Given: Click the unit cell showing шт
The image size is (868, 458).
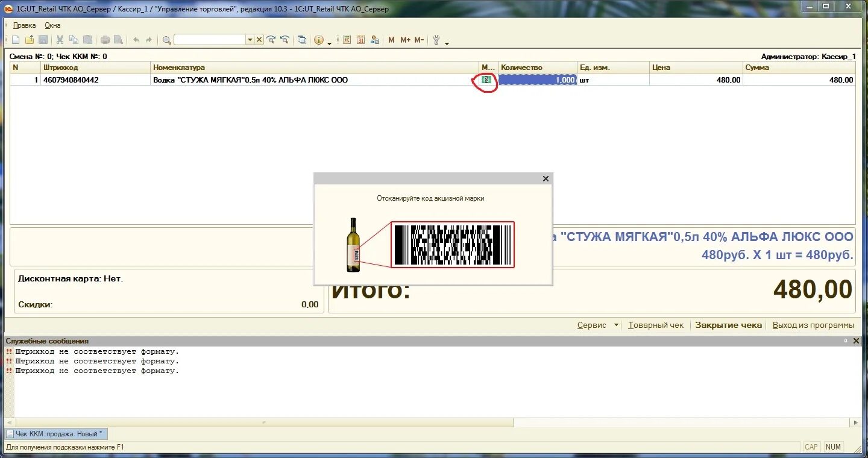Looking at the screenshot, I should (x=613, y=80).
